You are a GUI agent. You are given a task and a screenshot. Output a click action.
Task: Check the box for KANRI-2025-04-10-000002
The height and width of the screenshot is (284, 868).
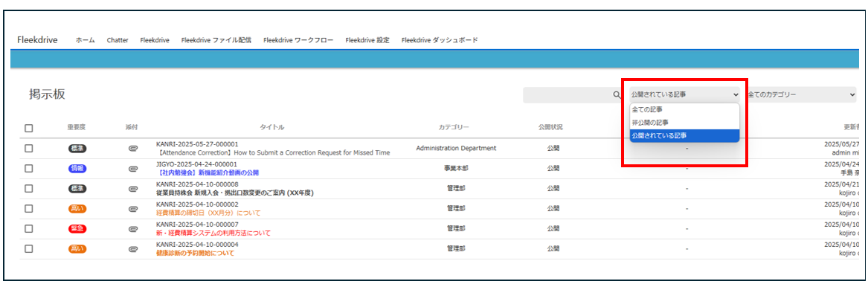pyautogui.click(x=29, y=209)
